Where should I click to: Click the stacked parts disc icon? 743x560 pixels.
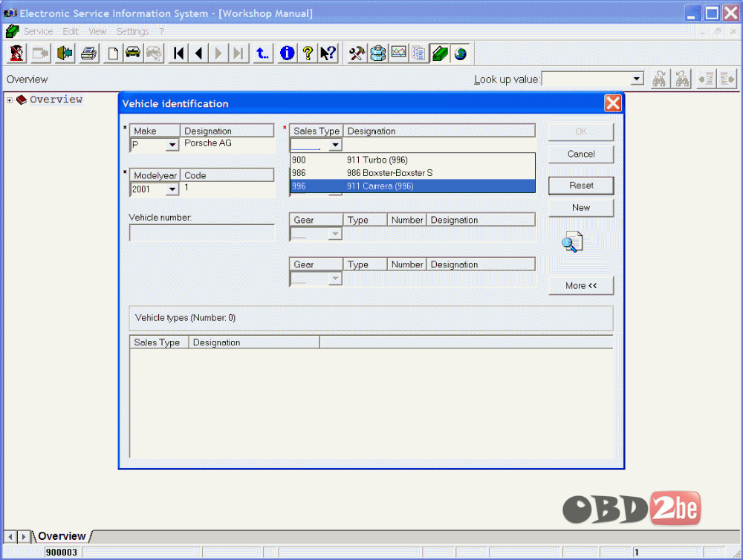(377, 53)
